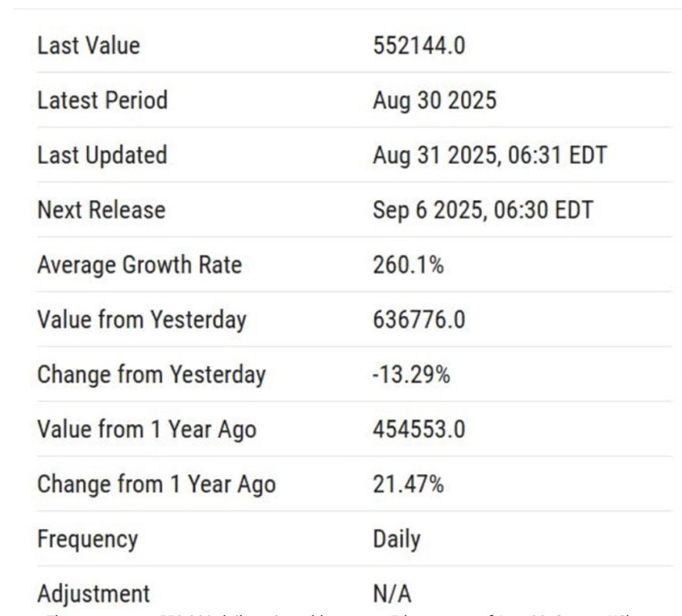Click the Daily frequency value
Screen dimensions: 682x616
pyautogui.click(x=396, y=539)
